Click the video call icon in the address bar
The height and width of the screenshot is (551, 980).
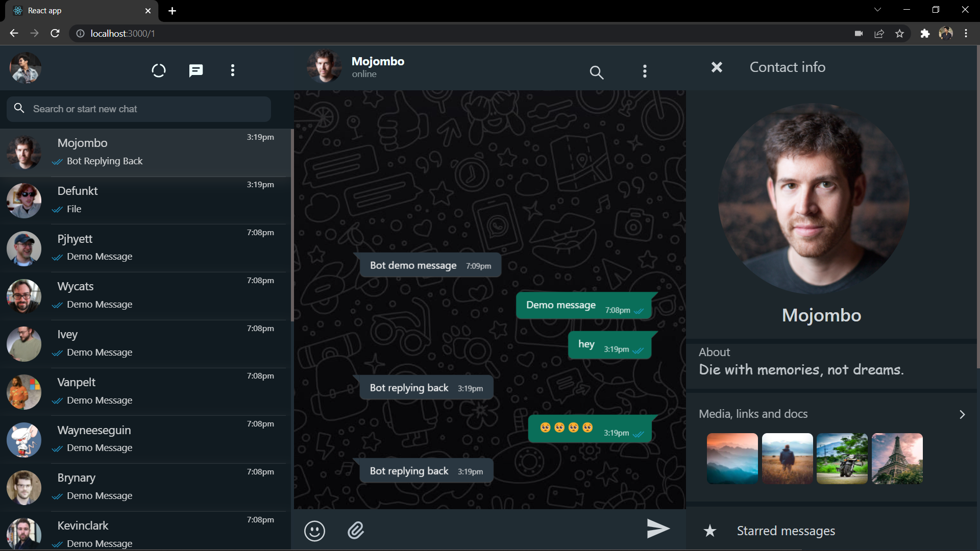tap(859, 33)
